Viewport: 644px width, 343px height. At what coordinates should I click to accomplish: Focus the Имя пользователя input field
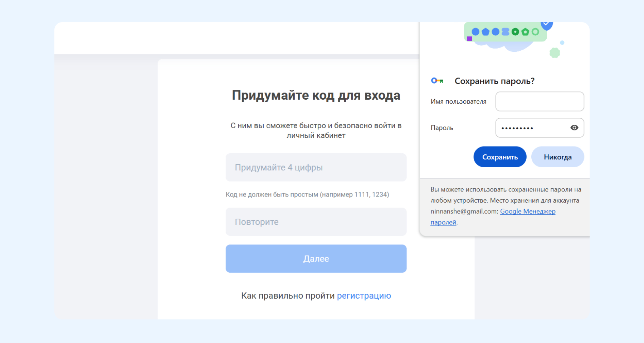540,101
